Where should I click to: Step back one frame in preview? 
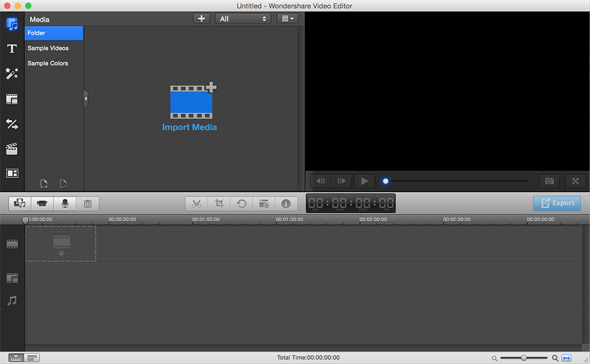pyautogui.click(x=320, y=181)
